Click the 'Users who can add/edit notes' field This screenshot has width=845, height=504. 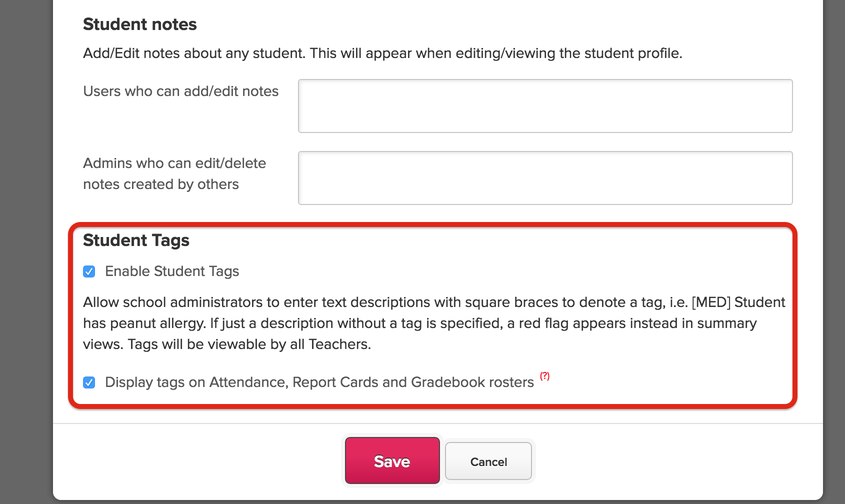[544, 105]
